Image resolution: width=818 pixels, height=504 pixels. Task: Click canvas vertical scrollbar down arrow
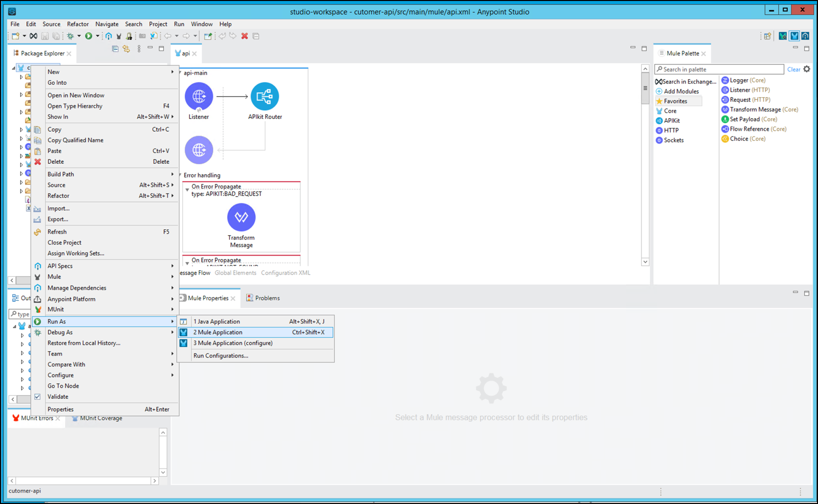(x=645, y=262)
